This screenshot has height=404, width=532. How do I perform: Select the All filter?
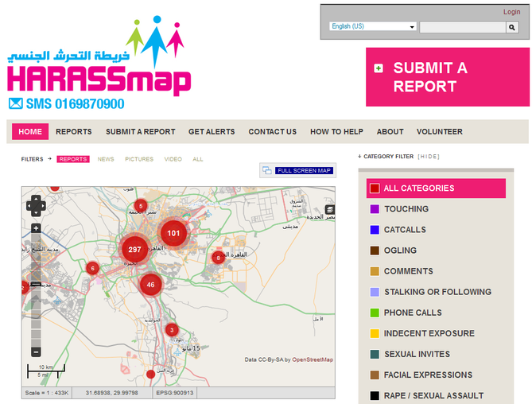point(198,159)
